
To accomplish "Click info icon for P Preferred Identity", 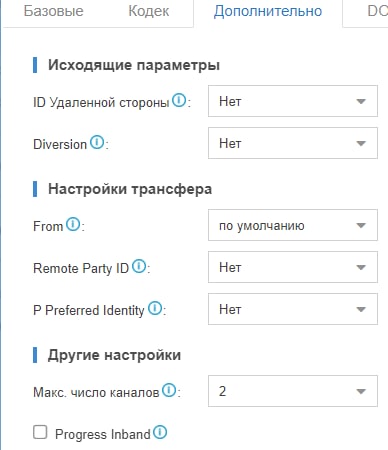I will 155,308.
